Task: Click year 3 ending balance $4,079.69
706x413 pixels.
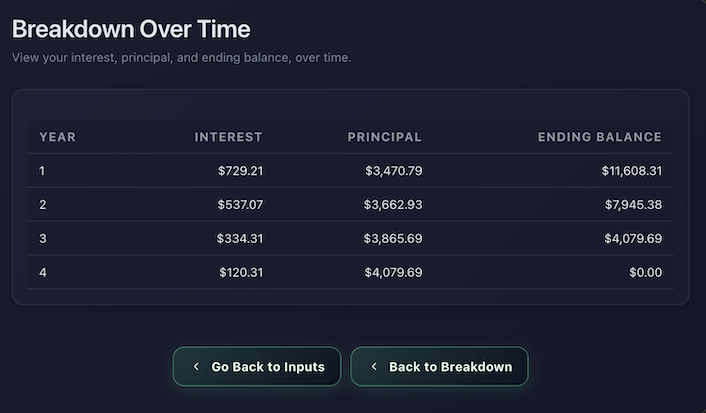Action: pos(634,239)
